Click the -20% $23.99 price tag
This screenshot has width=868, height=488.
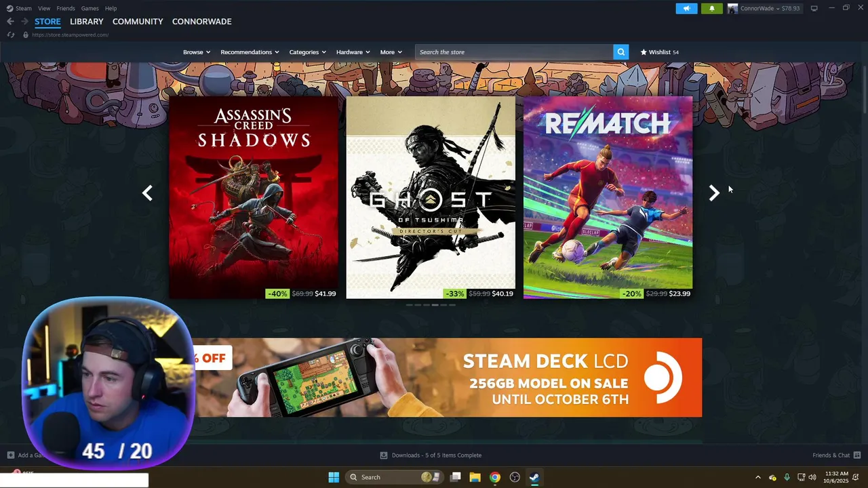point(656,293)
